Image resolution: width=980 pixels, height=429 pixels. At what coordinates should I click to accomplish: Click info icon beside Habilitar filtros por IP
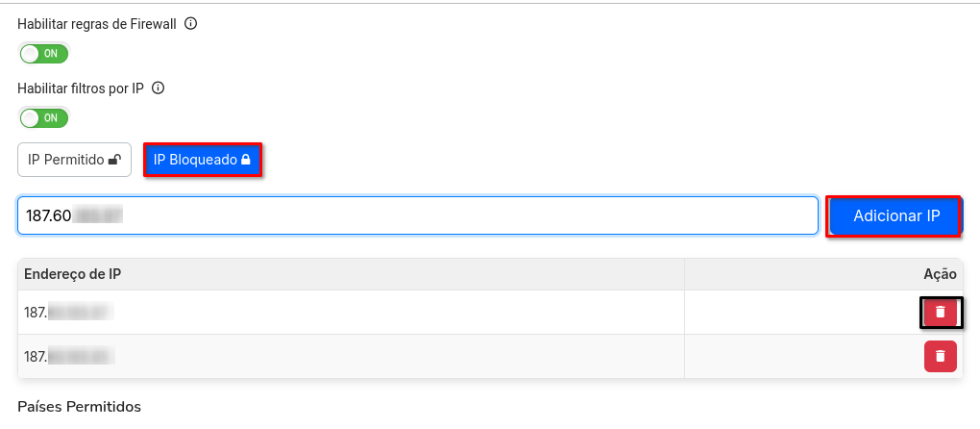click(x=159, y=88)
